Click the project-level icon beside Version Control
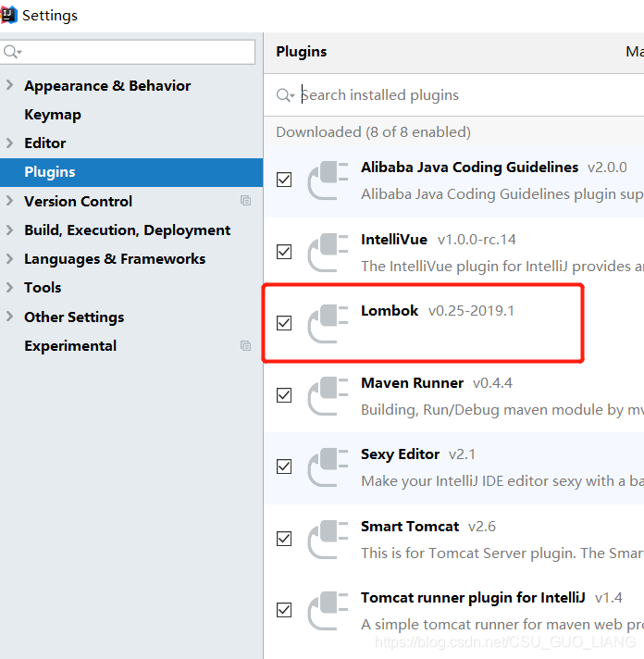Image resolution: width=644 pixels, height=659 pixels. [x=246, y=201]
